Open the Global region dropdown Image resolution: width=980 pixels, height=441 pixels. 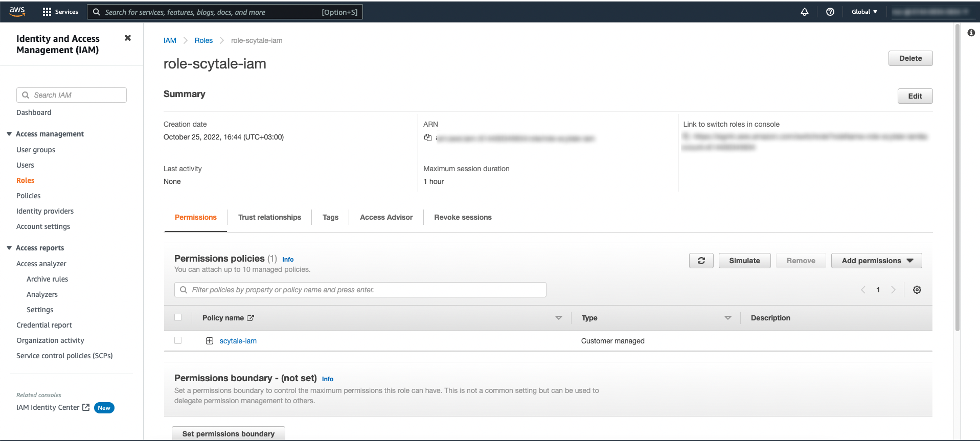pyautogui.click(x=864, y=12)
